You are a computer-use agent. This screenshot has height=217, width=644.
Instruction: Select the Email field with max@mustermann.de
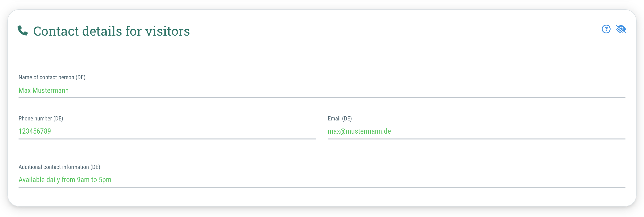pyautogui.click(x=476, y=131)
